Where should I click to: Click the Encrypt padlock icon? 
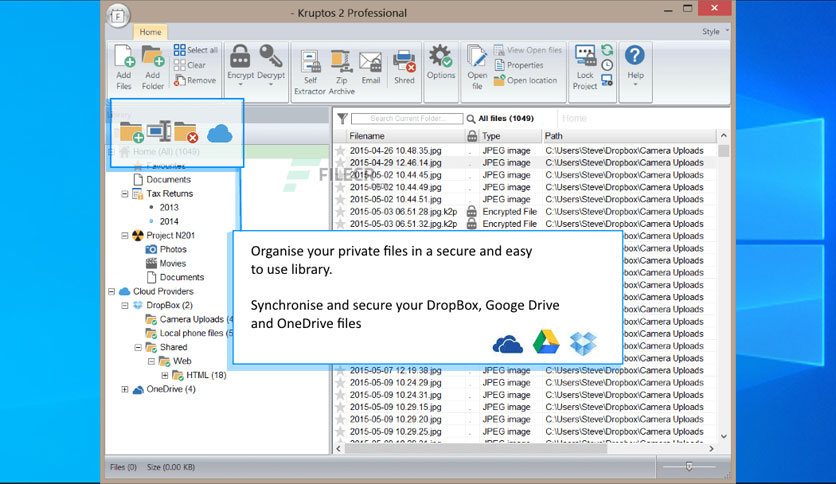[x=240, y=57]
